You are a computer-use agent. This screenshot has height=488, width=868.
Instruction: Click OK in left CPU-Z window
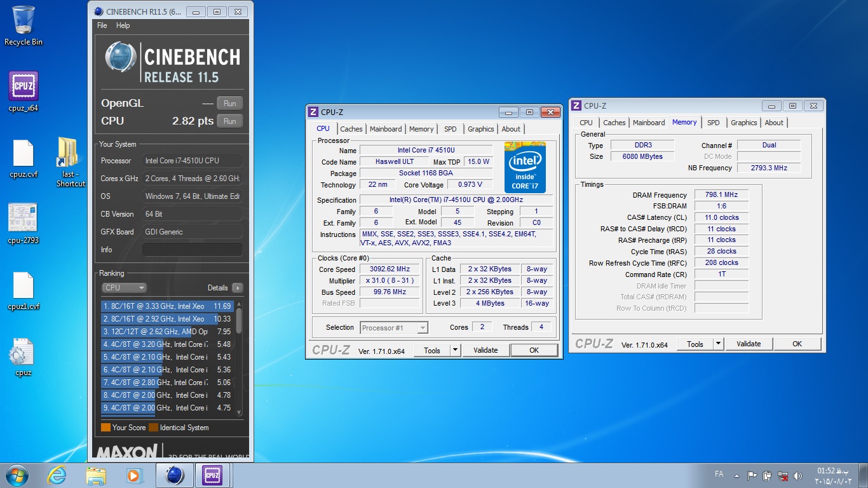point(534,350)
